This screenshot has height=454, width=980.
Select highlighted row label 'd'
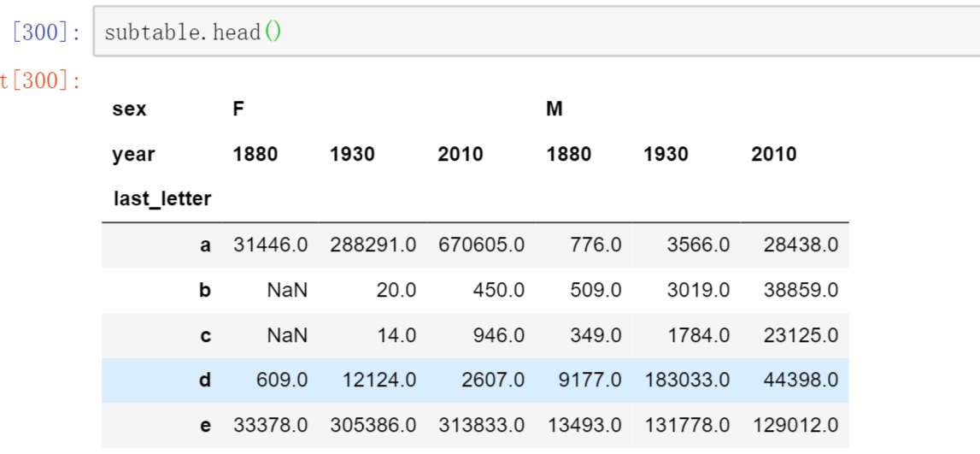point(206,380)
